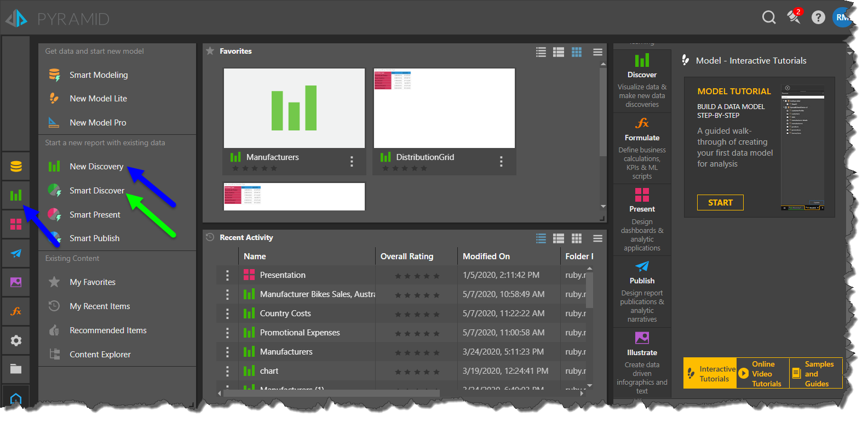Screen dimensions: 868x422
Task: Open row options for Country Costs
Action: pos(227,313)
